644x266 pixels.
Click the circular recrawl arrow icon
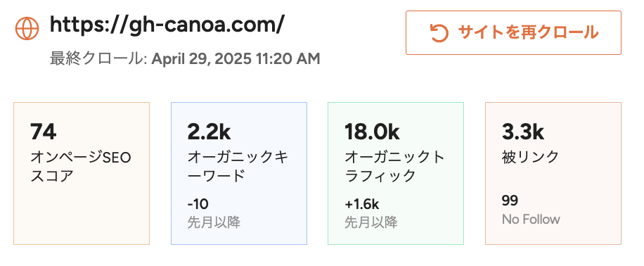pos(439,33)
